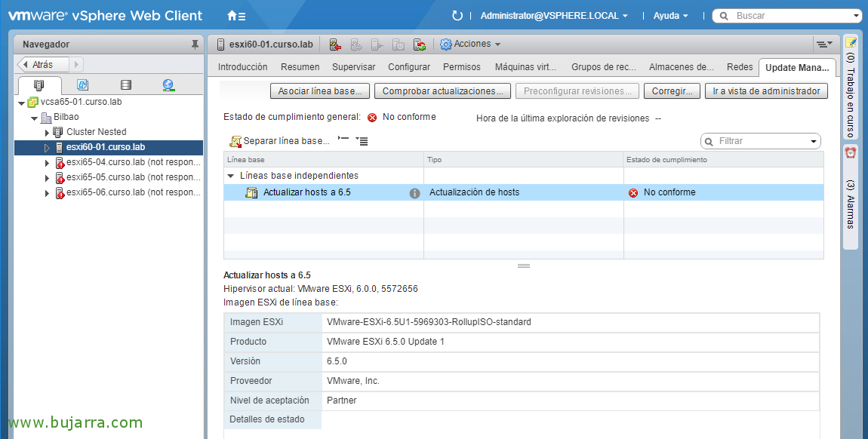
Task: Collapse the vcsa65-01.curso.lab tree node
Action: click(21, 103)
